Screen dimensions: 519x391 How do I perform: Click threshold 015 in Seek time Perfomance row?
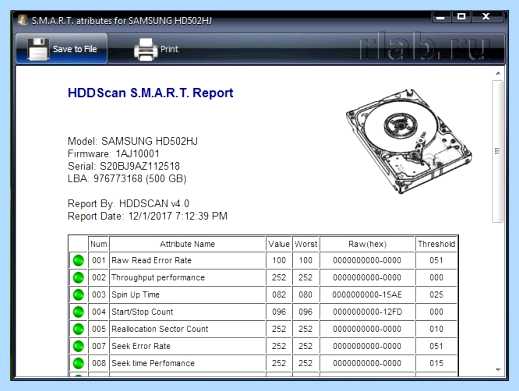(x=436, y=363)
